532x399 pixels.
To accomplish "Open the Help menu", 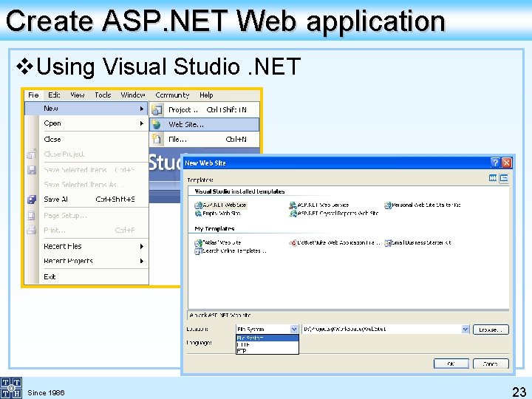I will coord(206,95).
